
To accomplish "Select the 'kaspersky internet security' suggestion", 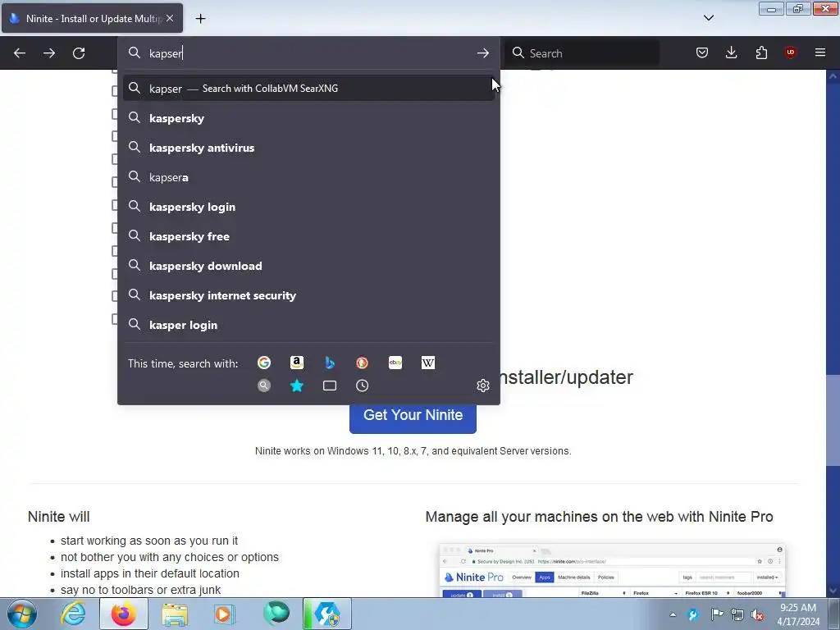I will pos(308,295).
